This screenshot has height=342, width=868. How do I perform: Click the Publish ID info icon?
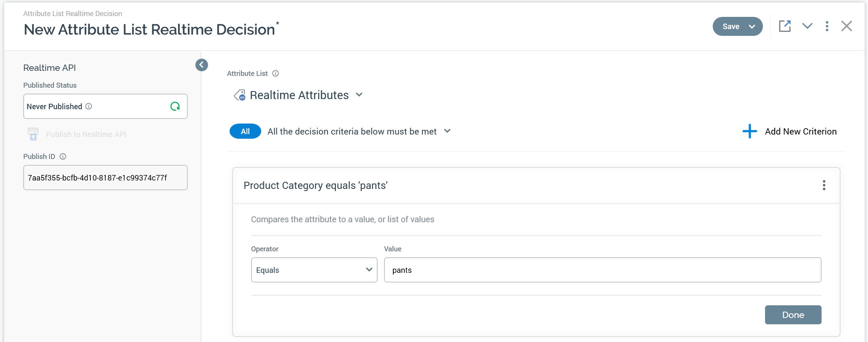point(63,156)
